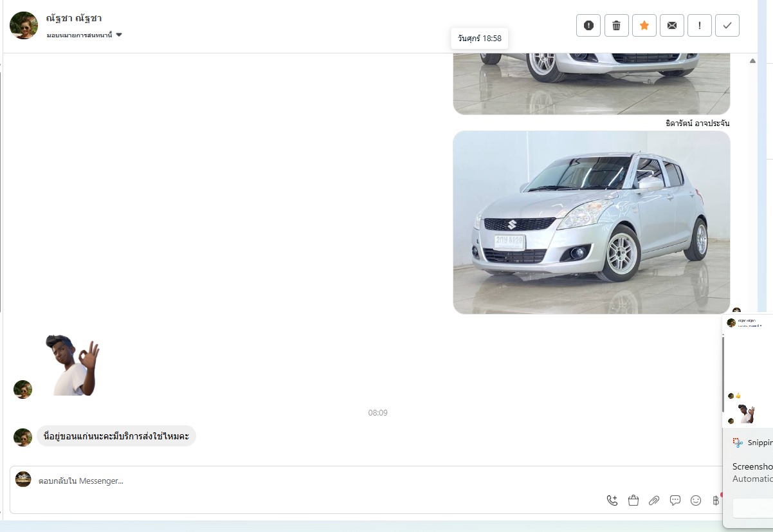The image size is (773, 532).
Task: Open ณัฐชา ณัฐชา profile picture in header
Action: click(x=24, y=25)
